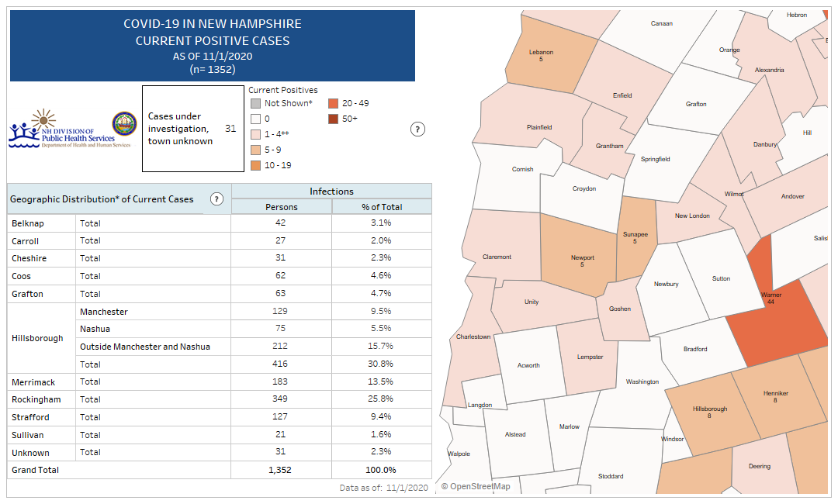
Task: Click the '1 - 4**' legend swatch
Action: (255, 134)
